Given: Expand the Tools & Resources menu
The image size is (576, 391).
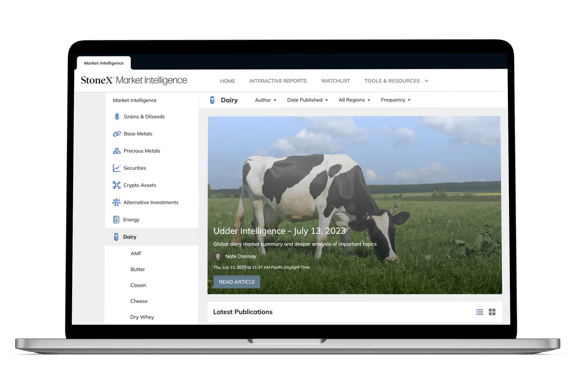Looking at the screenshot, I should (396, 81).
